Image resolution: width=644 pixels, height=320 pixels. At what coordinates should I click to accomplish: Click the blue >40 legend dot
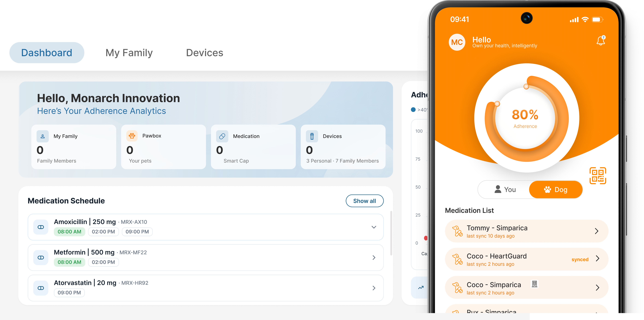[413, 110]
